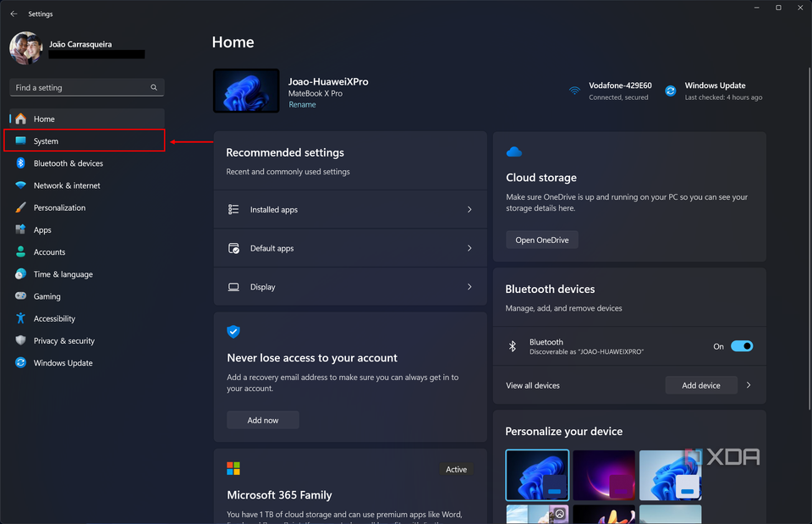Click the Active badge on Microsoft 365
This screenshot has height=524, width=812.
(x=456, y=469)
